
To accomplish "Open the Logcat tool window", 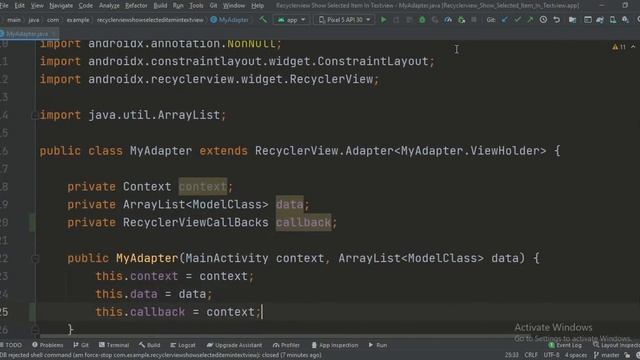I will pos(183,345).
